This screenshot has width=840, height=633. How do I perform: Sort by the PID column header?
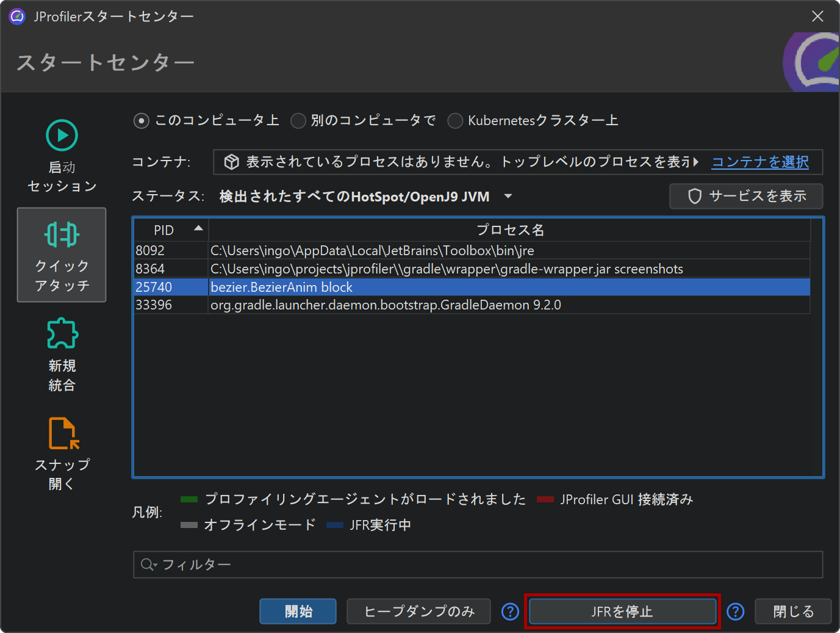click(170, 230)
